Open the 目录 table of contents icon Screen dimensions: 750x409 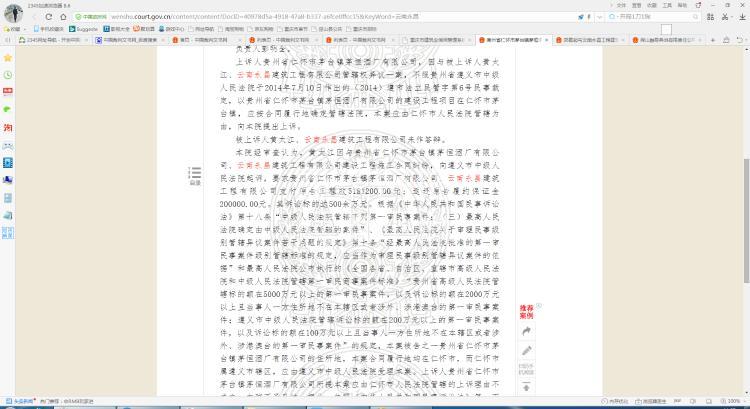[x=195, y=176]
